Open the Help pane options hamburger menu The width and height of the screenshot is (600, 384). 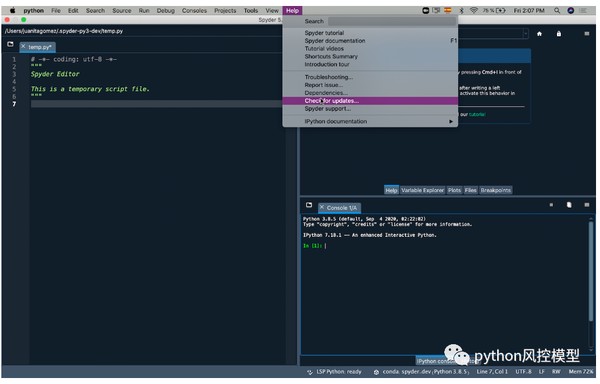coord(587,34)
